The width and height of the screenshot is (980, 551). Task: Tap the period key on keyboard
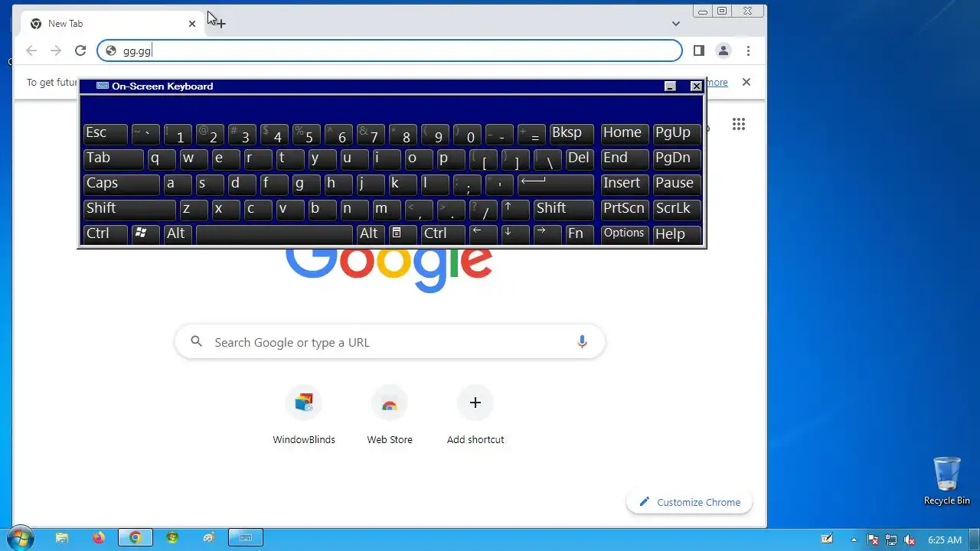pyautogui.click(x=451, y=210)
